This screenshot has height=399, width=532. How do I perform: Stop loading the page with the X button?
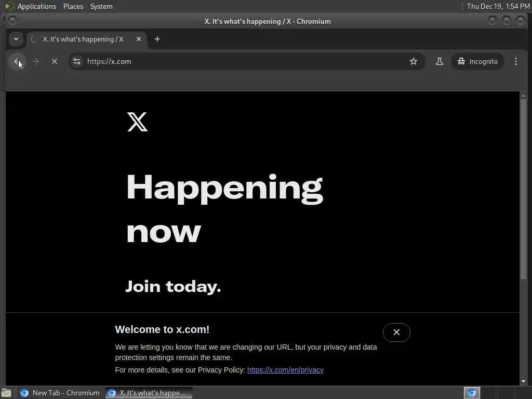(x=54, y=61)
